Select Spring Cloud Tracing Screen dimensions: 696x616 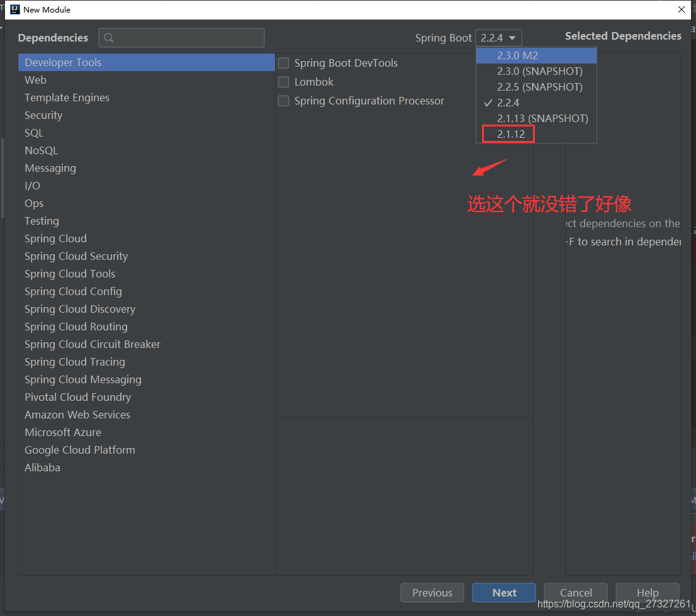click(x=147, y=362)
